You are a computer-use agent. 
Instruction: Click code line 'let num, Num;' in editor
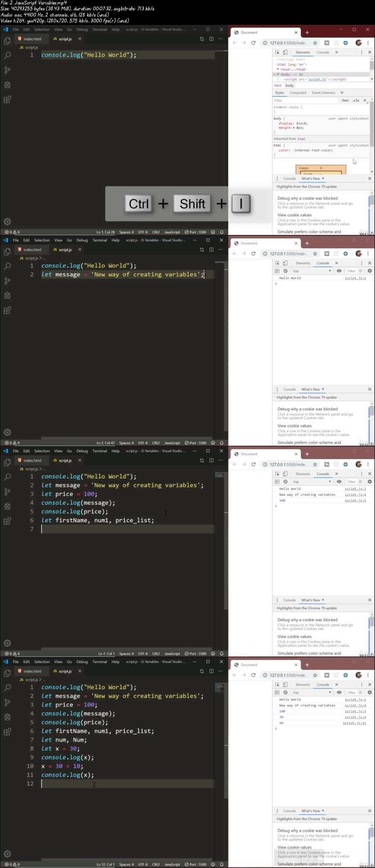64,740
